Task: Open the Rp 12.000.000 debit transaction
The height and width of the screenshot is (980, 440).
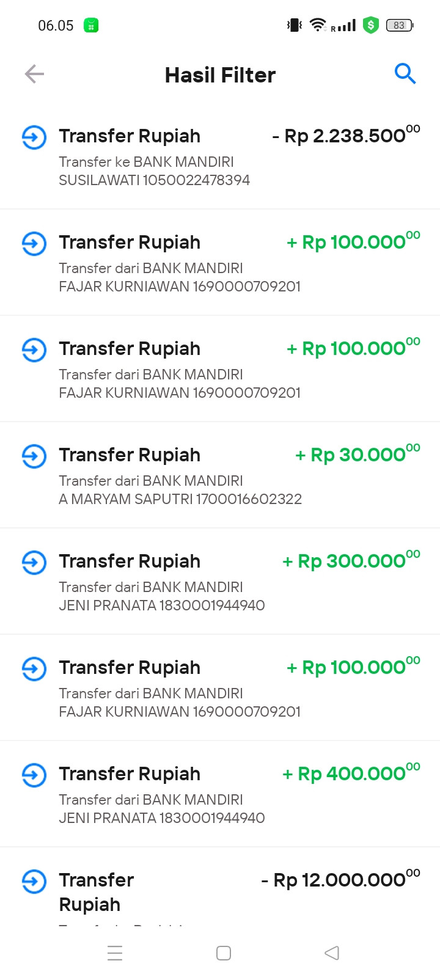Action: (x=183, y=892)
